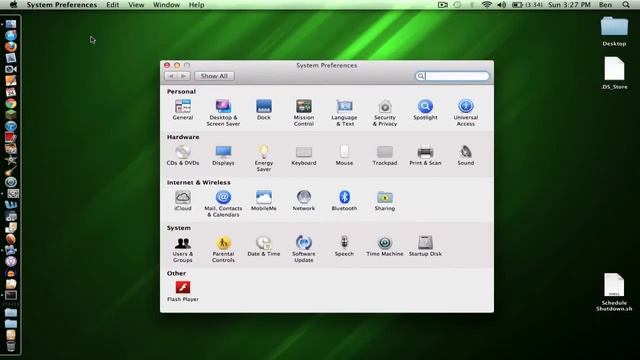Focus the System Preferences search field
640x360 pixels.
coord(452,76)
